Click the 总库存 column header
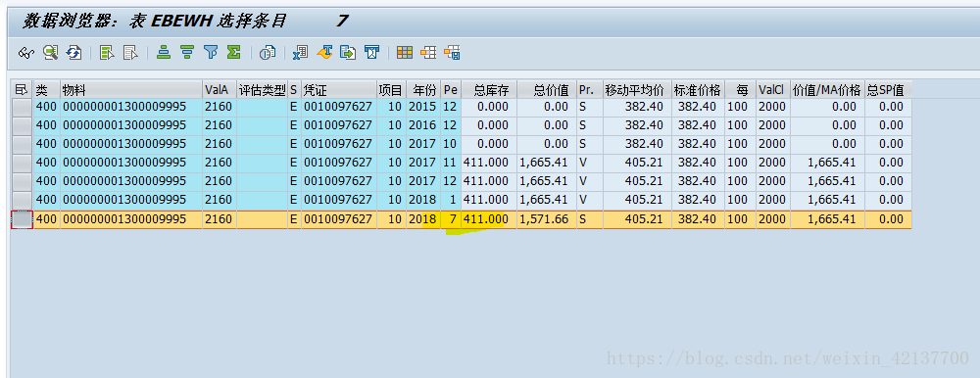The width and height of the screenshot is (980, 378). click(489, 90)
